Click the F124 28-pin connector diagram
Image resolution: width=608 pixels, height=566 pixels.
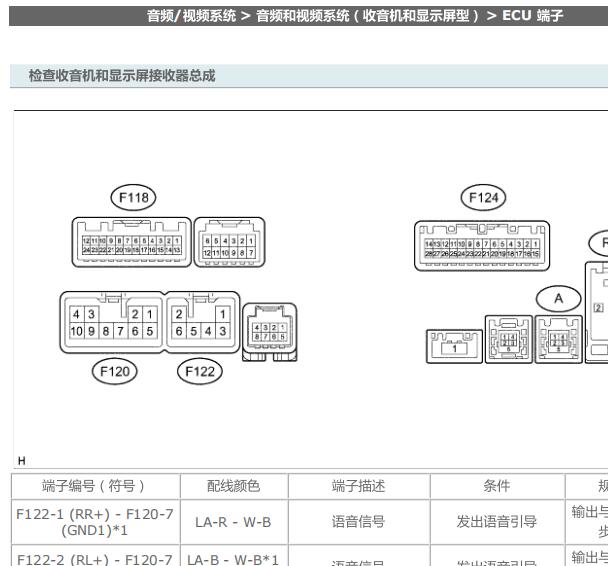(482, 246)
